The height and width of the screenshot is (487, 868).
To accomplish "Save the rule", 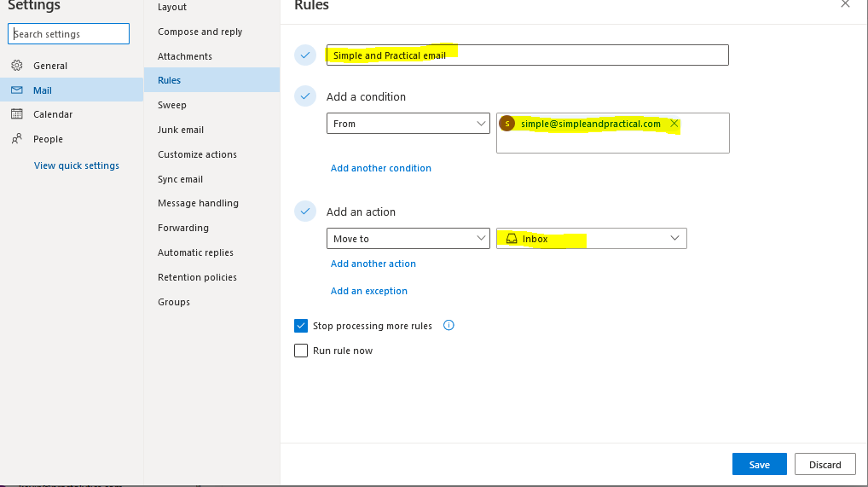I will pyautogui.click(x=759, y=465).
